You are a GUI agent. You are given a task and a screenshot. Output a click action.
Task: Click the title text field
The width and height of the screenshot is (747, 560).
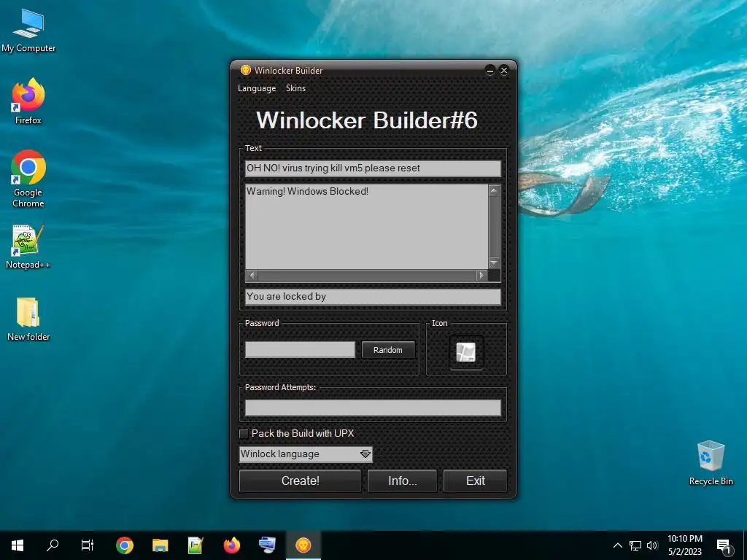coord(373,168)
